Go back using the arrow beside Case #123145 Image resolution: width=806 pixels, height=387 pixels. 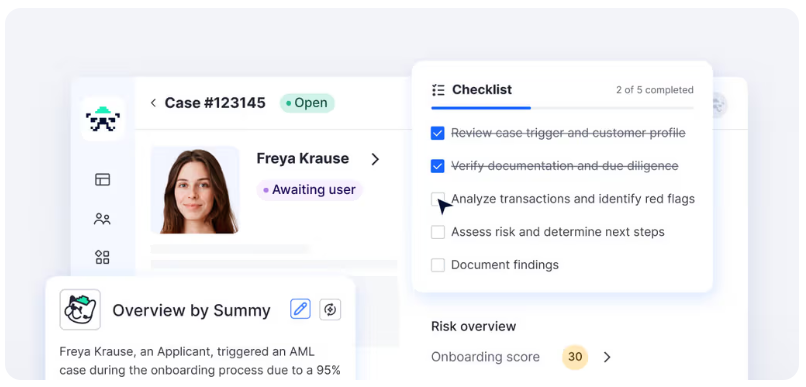pos(153,103)
